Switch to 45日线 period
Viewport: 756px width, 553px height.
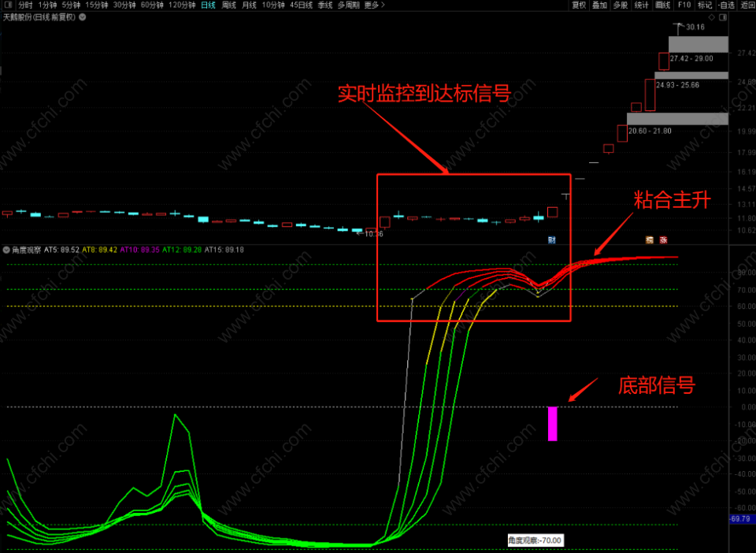pos(301,5)
